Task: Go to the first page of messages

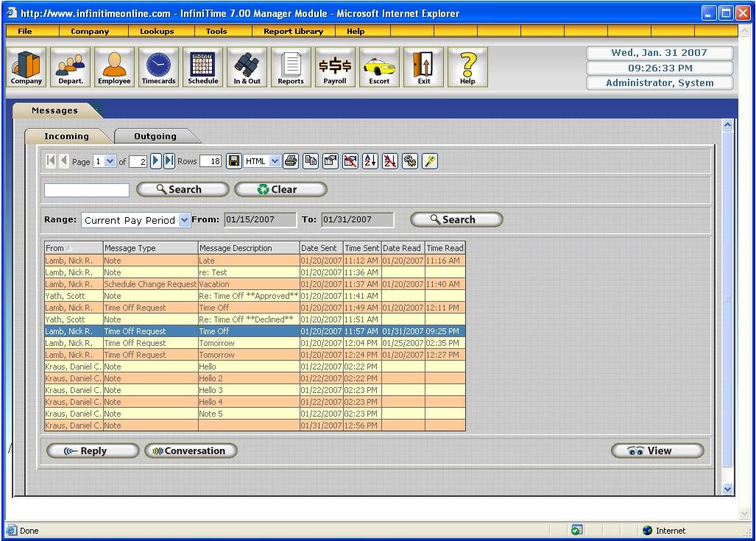Action: tap(51, 161)
